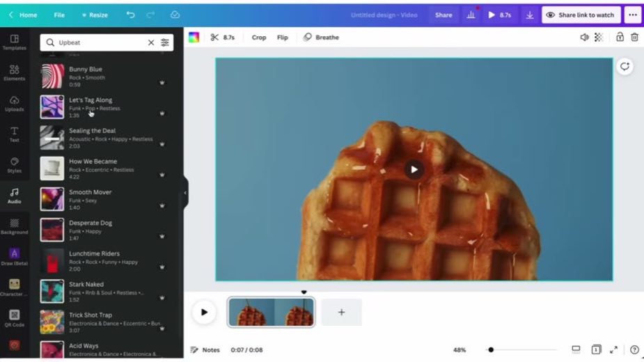Click the rotate refresh icon beside canvas
644x362 pixels.
pyautogui.click(x=625, y=67)
